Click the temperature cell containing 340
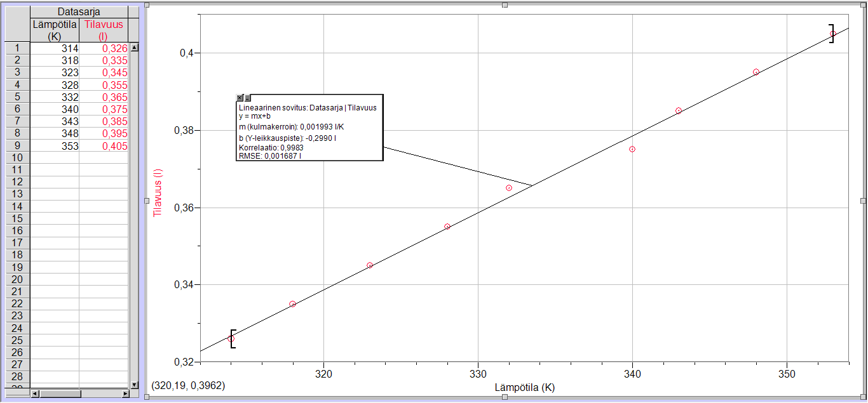Image resolution: width=868 pixels, height=403 pixels. click(x=55, y=109)
